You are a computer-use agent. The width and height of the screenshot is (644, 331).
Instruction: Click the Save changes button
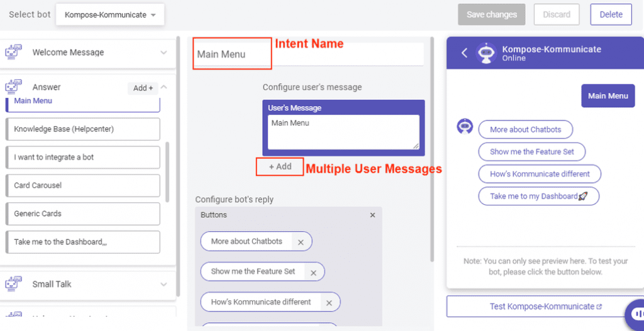point(492,15)
